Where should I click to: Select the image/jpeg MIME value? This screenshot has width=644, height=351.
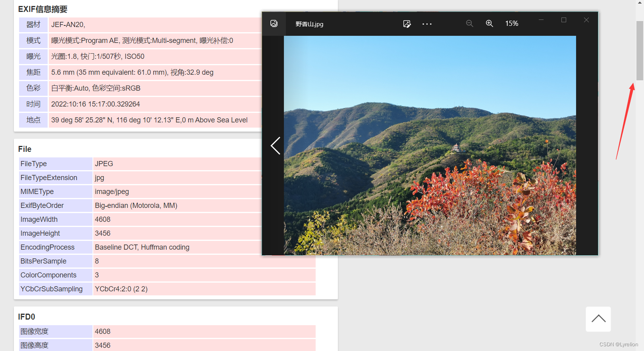(112, 192)
